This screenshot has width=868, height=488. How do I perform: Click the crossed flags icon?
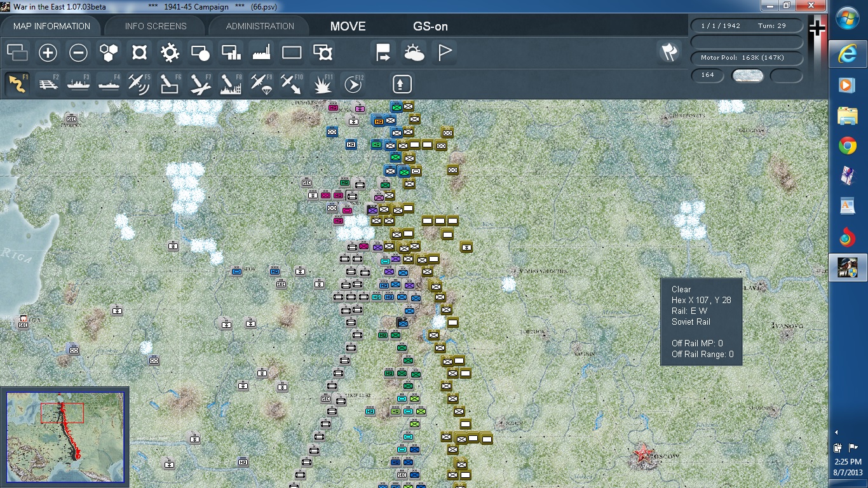668,52
